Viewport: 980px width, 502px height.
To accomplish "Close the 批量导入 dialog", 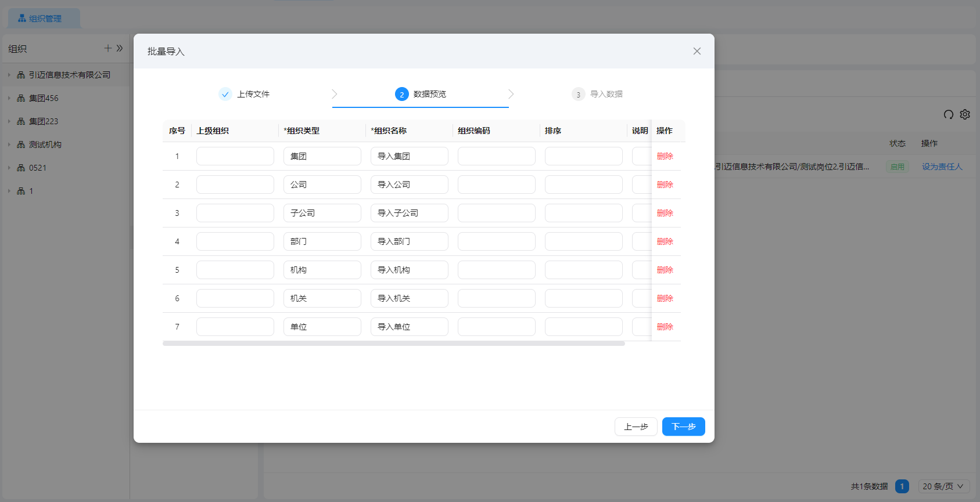I will click(x=697, y=51).
